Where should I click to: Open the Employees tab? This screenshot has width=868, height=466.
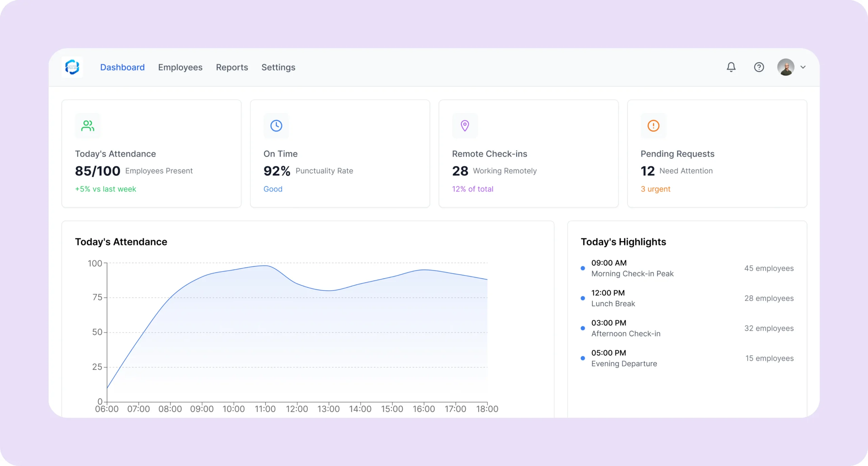point(180,67)
